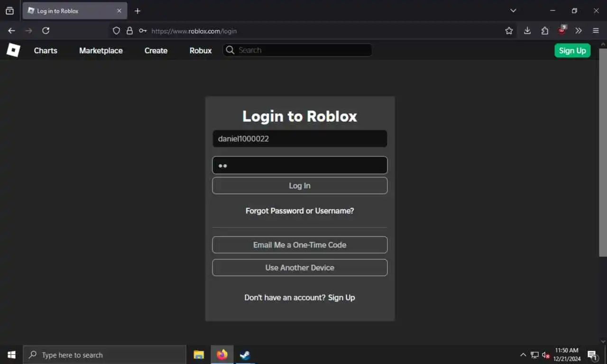Click the username field containing daniel1000022
This screenshot has width=607, height=364.
[300, 139]
